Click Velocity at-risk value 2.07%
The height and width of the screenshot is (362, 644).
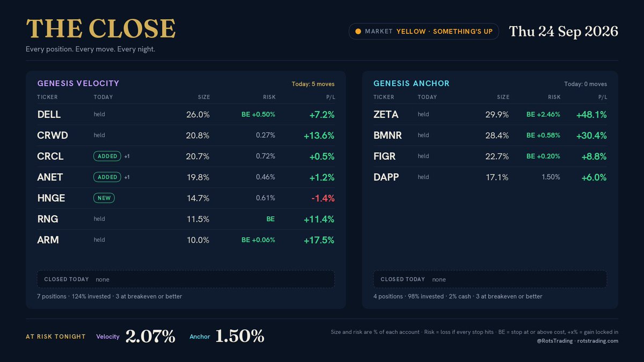coord(150,336)
